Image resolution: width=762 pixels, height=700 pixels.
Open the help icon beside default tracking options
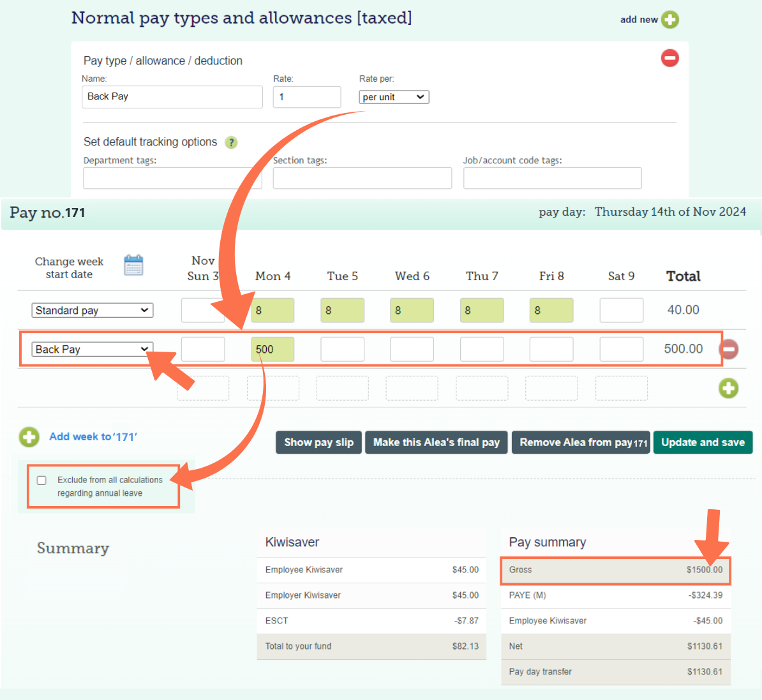tap(231, 142)
